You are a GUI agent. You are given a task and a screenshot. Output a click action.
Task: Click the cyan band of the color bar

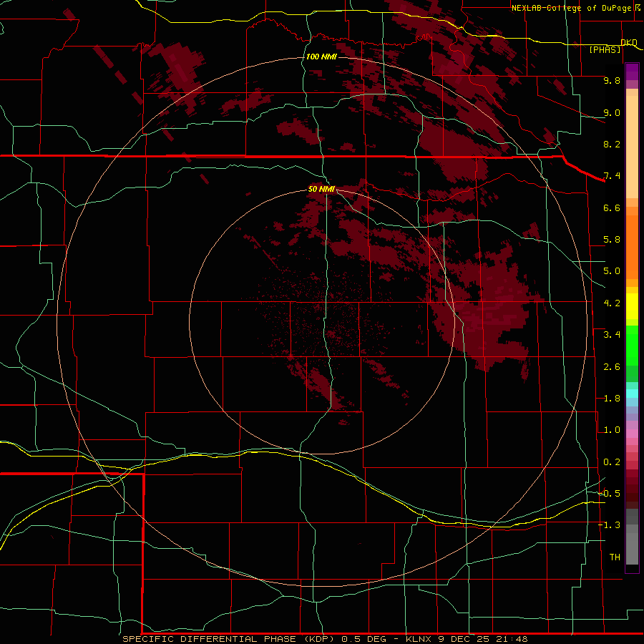(x=632, y=394)
